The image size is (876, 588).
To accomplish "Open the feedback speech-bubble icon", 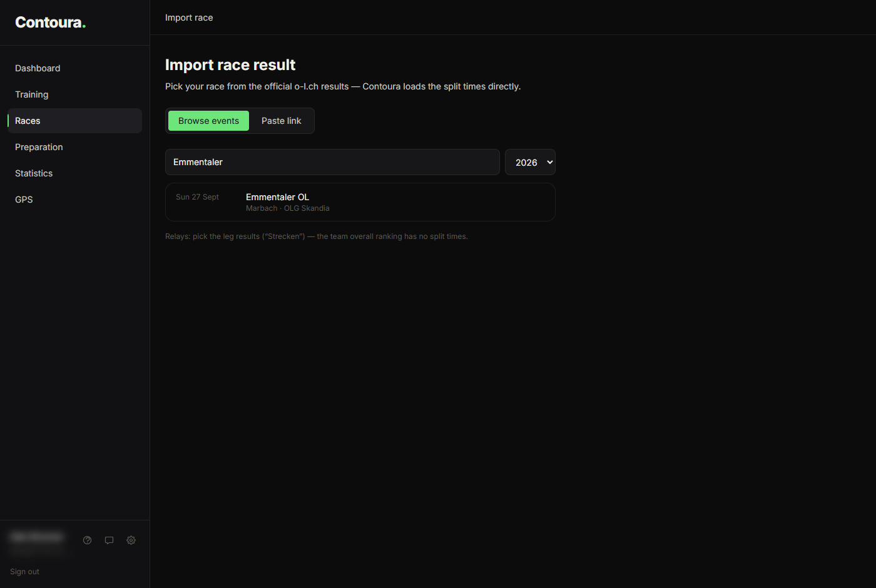I will (109, 540).
